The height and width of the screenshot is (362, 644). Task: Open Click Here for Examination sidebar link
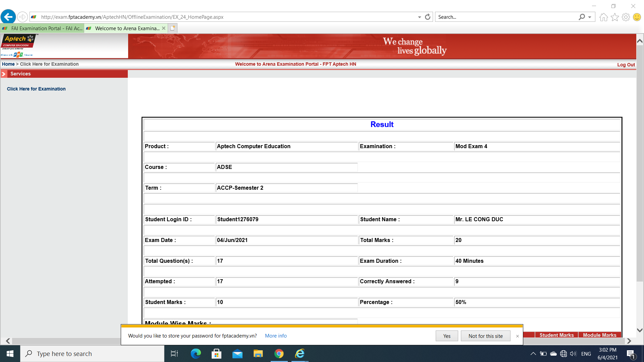coord(36,89)
